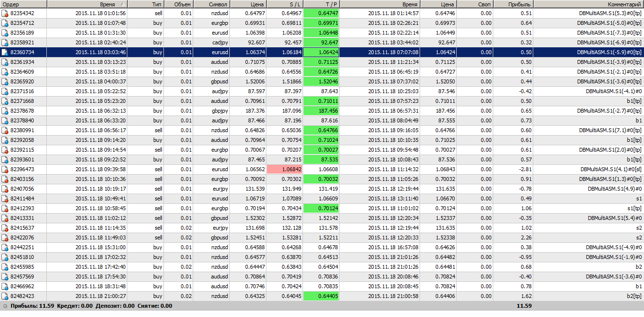
Task: Click the order icon for 82361934
Action: click(5, 62)
